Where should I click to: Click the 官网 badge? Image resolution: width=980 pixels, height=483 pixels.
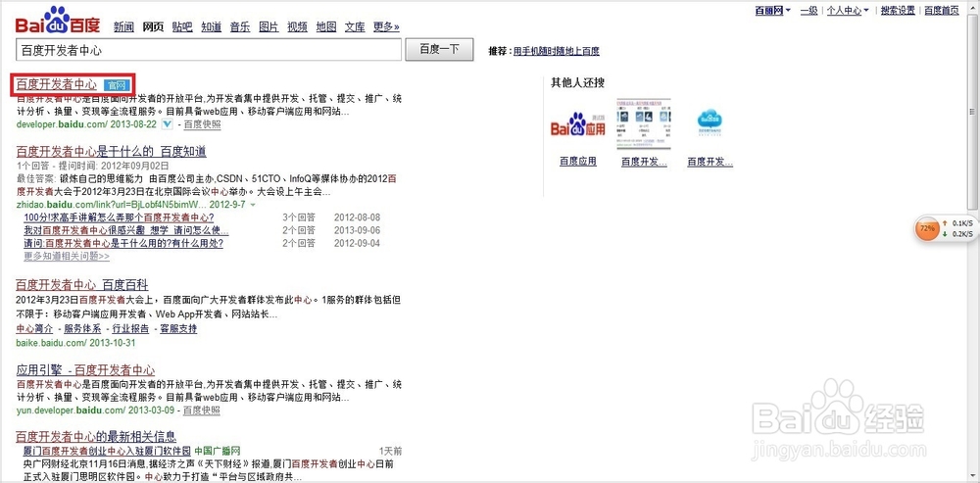pos(117,85)
